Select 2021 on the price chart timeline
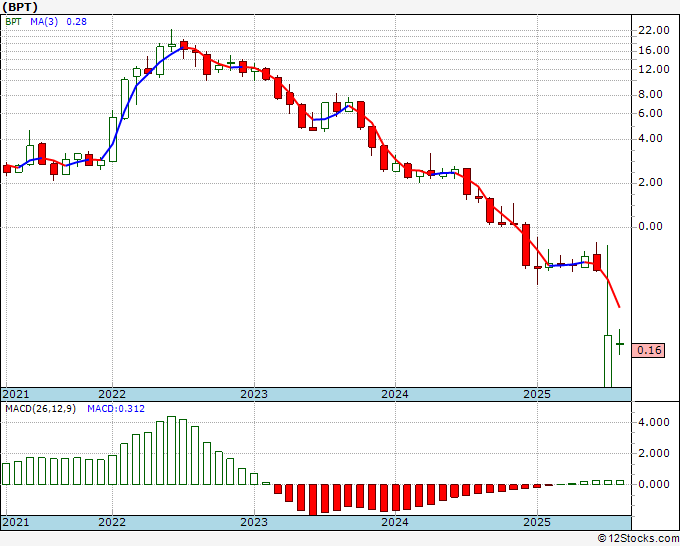The image size is (680, 546). pos(16,394)
